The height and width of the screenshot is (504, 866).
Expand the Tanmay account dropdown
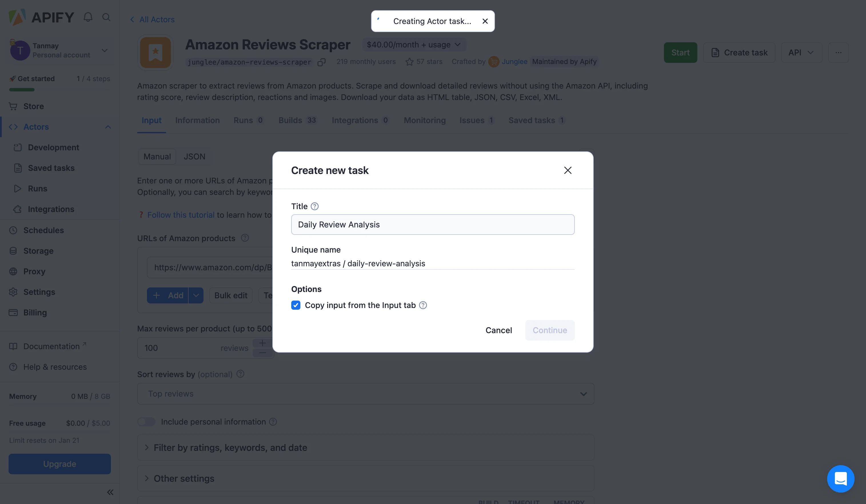coord(105,51)
